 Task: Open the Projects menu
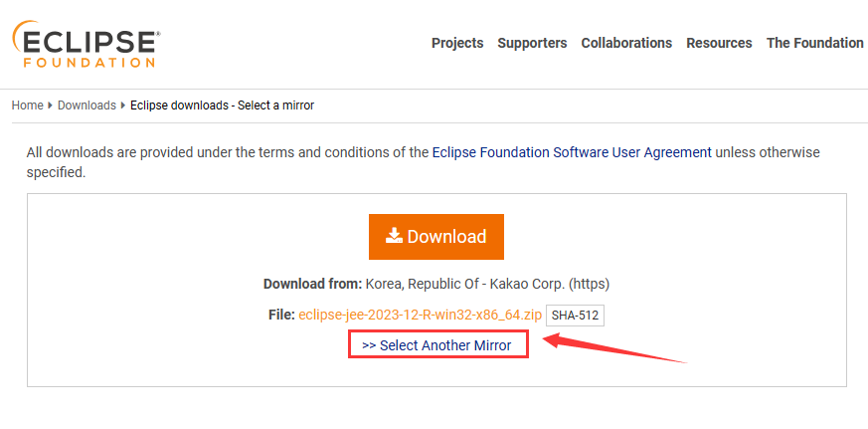click(457, 43)
